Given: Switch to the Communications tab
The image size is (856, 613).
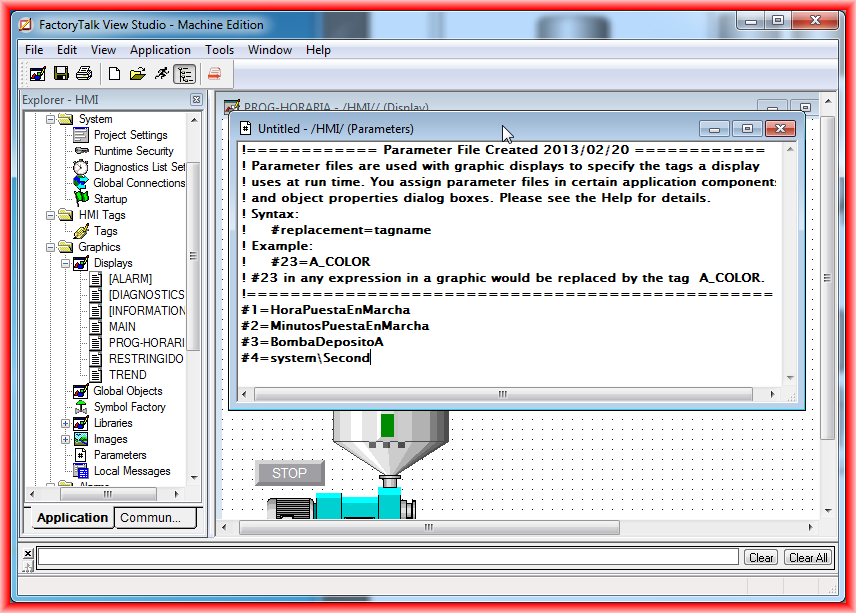Looking at the screenshot, I should tap(151, 517).
